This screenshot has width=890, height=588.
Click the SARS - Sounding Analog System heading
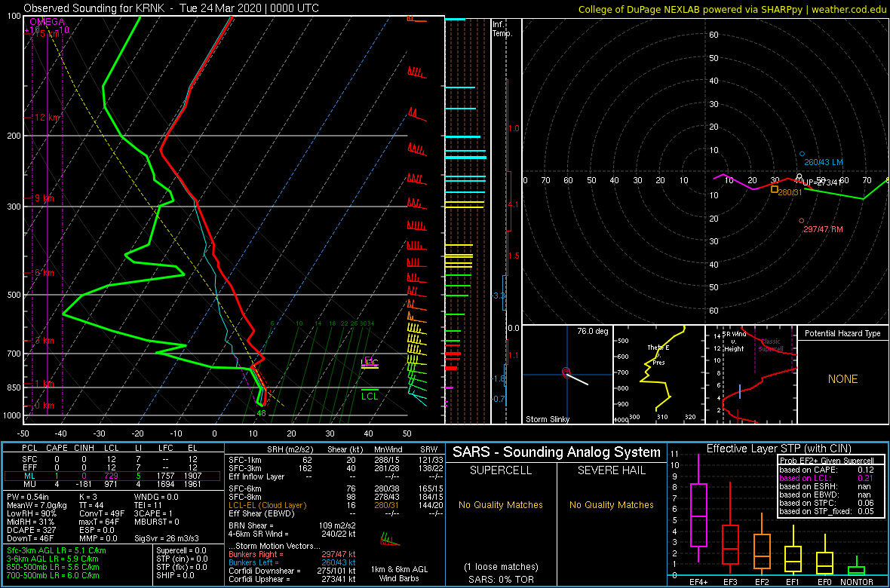[557, 452]
